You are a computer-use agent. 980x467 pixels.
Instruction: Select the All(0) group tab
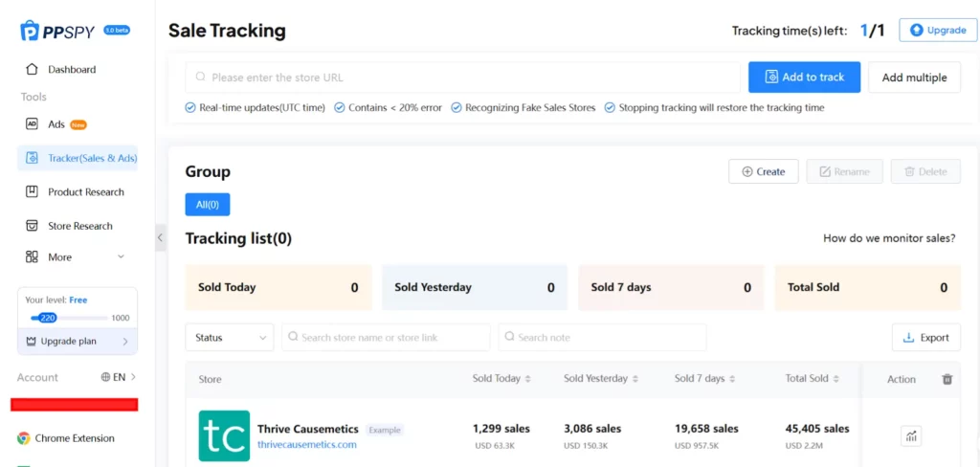[208, 205]
